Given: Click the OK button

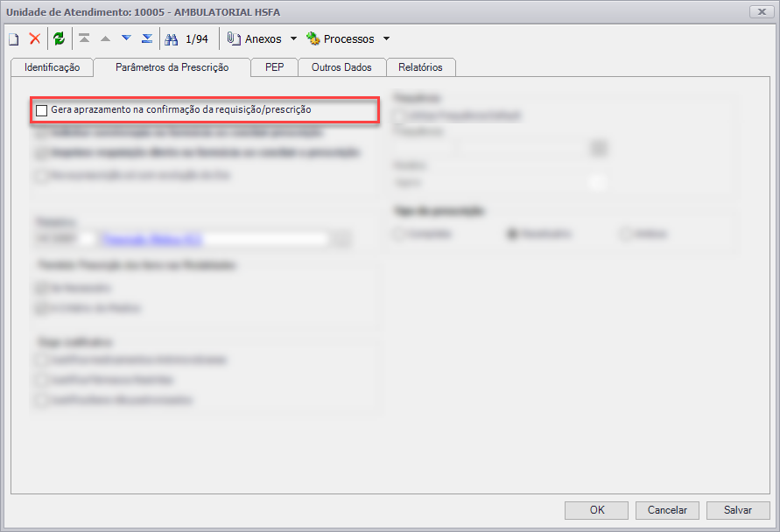Looking at the screenshot, I should coord(596,510).
